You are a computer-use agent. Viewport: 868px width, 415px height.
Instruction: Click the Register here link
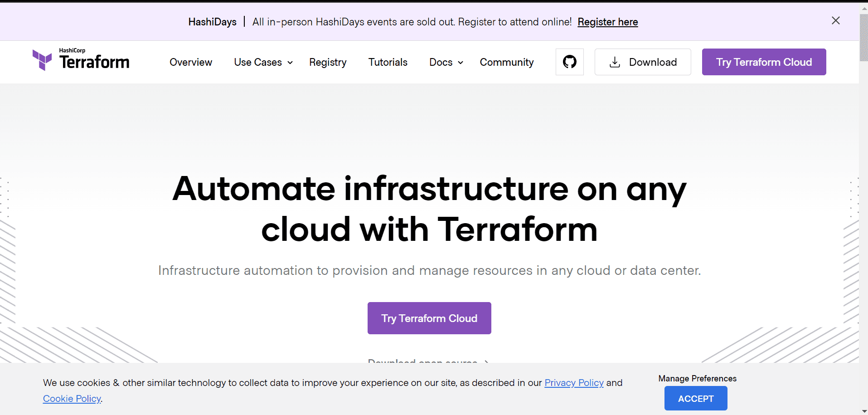607,22
